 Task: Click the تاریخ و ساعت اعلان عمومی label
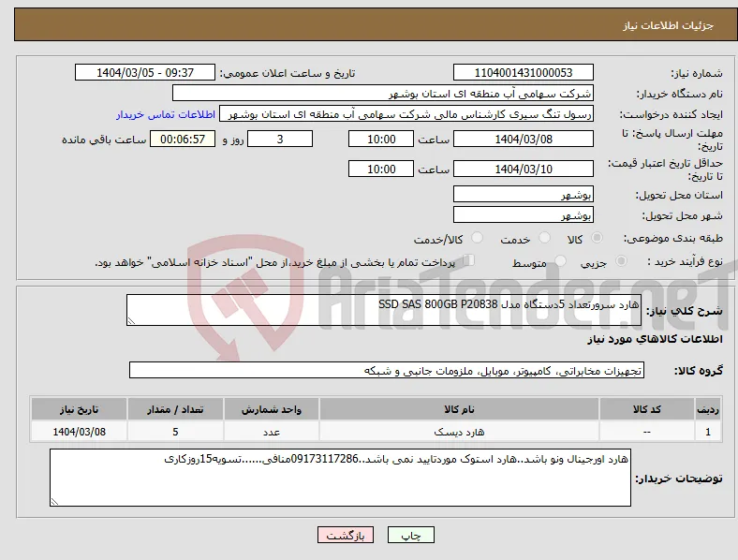coord(288,73)
